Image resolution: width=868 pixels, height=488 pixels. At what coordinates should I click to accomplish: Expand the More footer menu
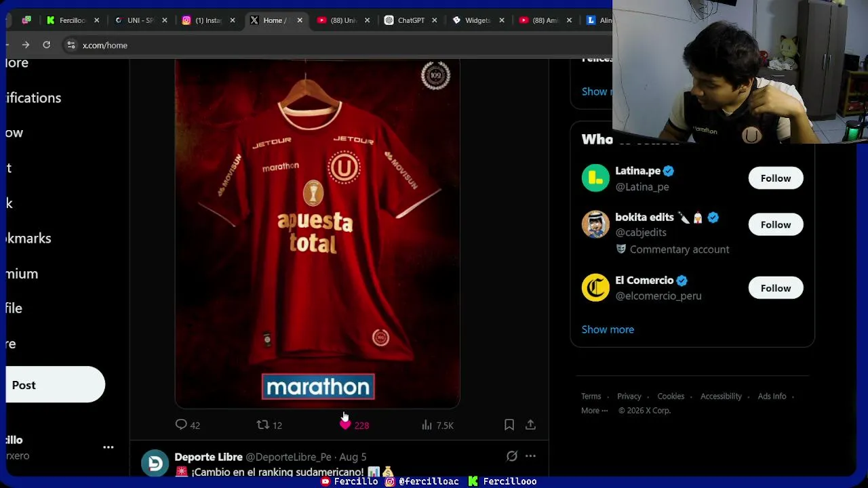594,411
